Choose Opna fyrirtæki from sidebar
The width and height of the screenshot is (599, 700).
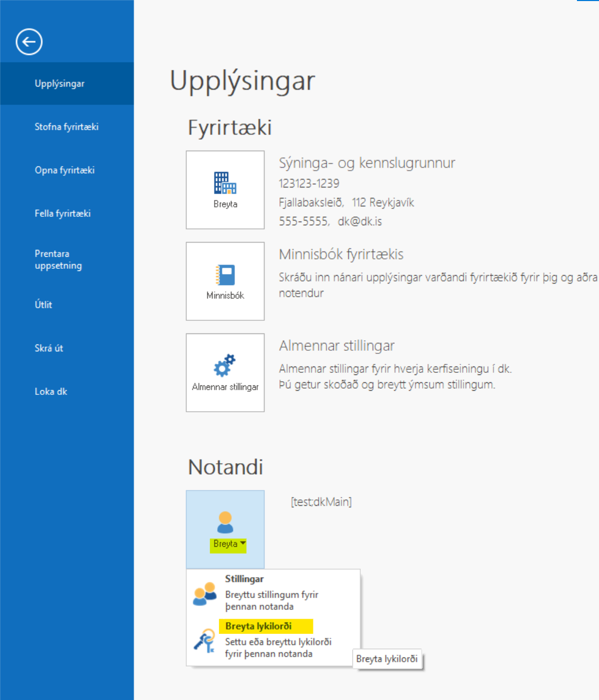pos(65,170)
